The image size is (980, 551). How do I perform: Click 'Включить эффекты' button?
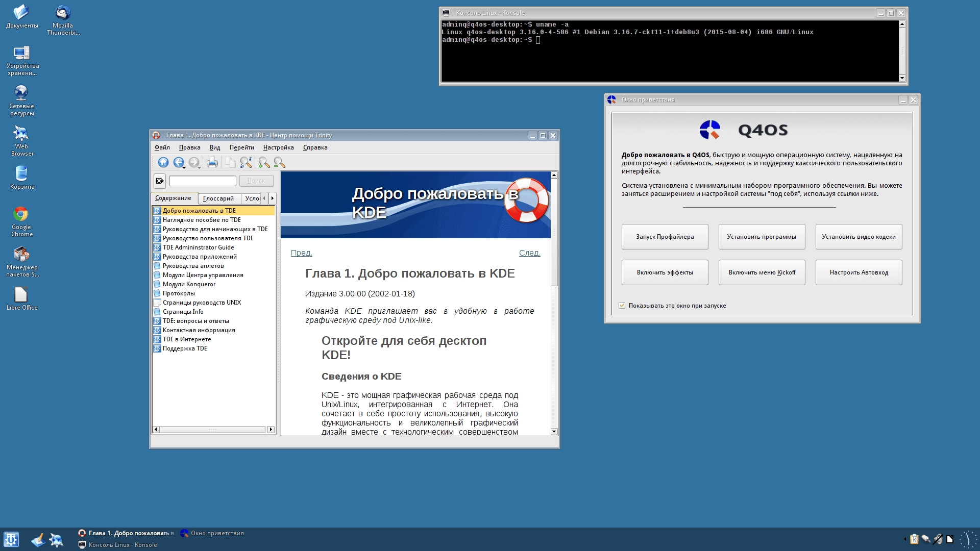point(665,272)
